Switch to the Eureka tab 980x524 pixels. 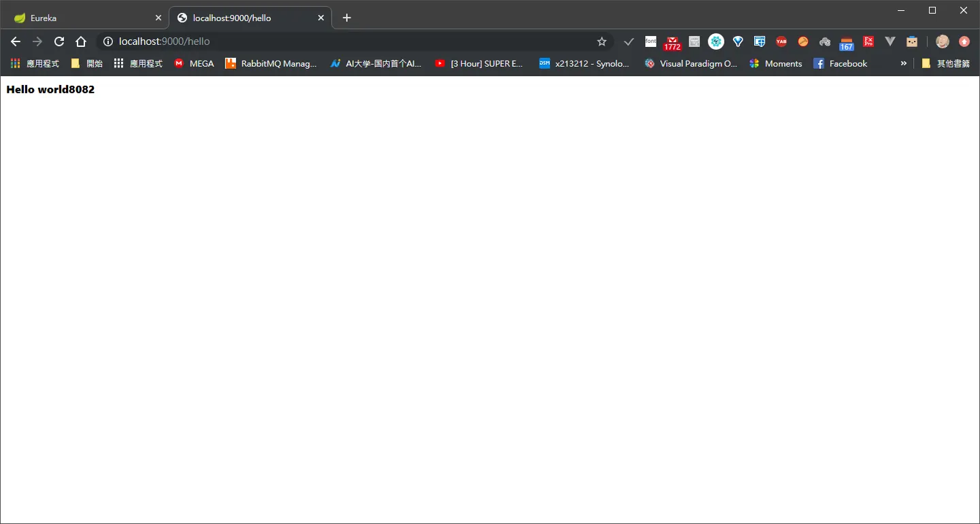pyautogui.click(x=84, y=18)
